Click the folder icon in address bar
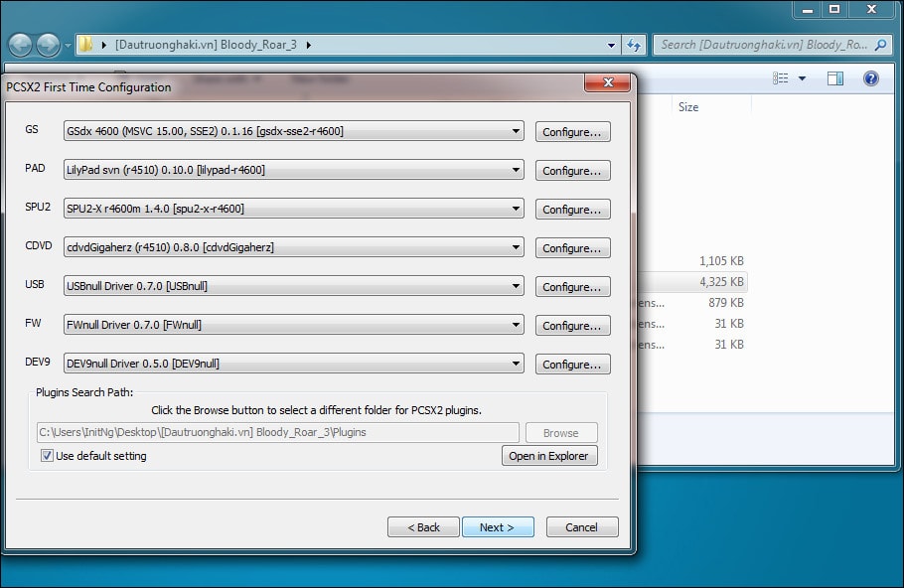Screen dimensions: 904x588 pos(85,45)
